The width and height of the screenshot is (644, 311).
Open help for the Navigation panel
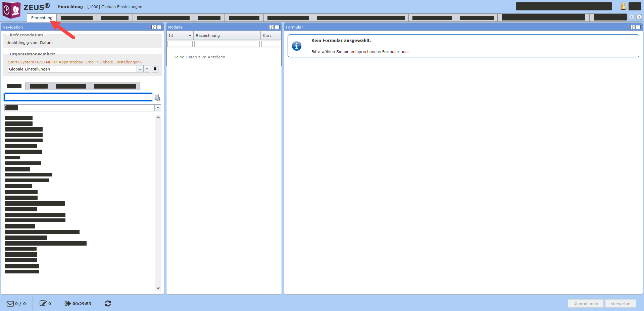153,27
